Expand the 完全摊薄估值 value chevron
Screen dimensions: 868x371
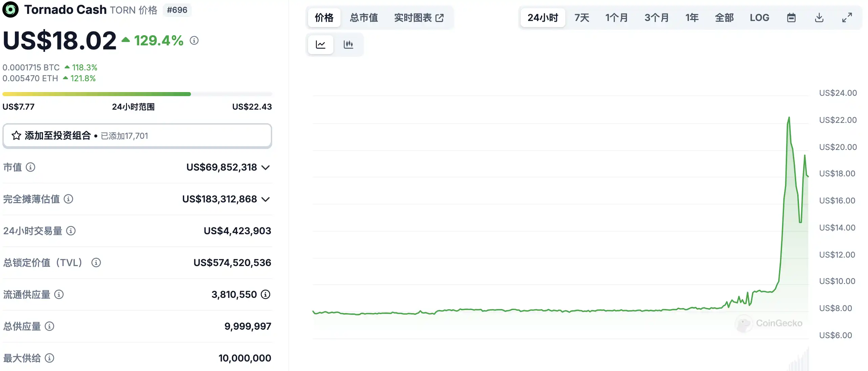click(266, 199)
